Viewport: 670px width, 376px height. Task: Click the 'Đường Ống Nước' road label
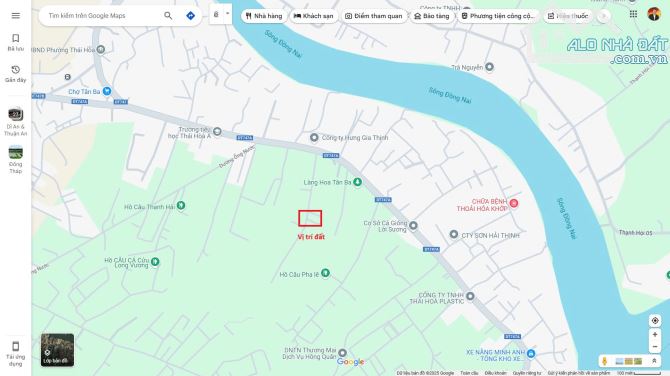coord(237,156)
